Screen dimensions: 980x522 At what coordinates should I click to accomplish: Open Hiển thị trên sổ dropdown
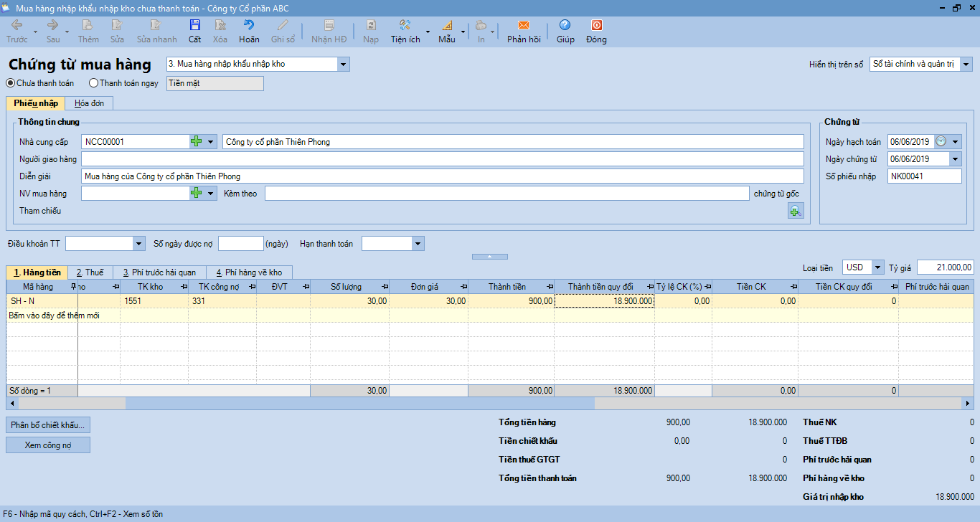[966, 65]
